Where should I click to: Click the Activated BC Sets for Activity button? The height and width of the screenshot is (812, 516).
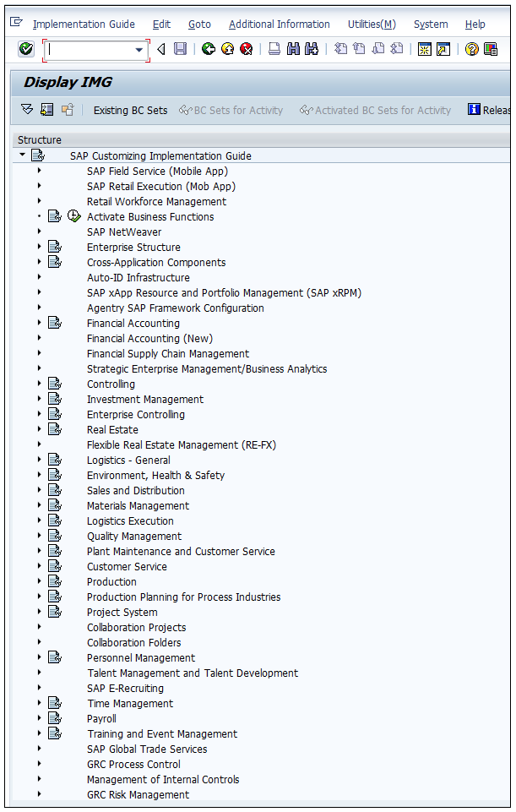375,111
